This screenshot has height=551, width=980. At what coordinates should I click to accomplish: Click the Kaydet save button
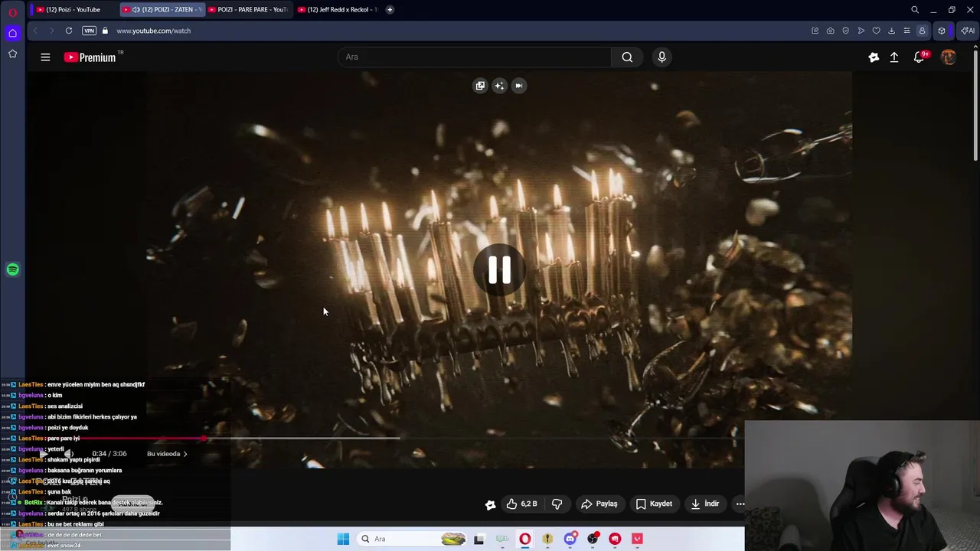click(x=654, y=504)
